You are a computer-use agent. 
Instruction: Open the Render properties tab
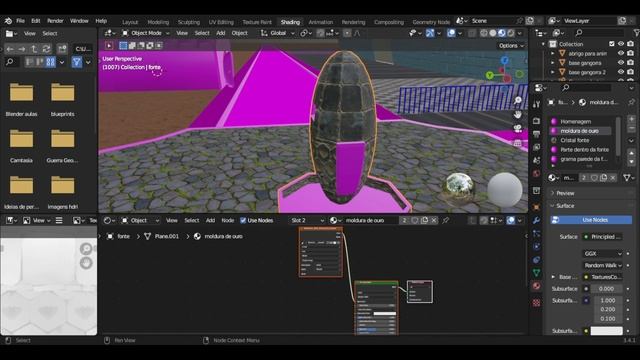[x=537, y=121]
